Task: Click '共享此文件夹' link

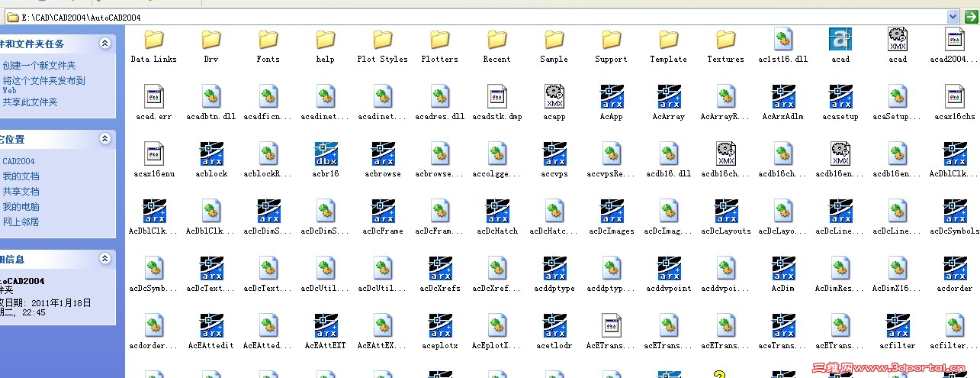Action: (30, 102)
